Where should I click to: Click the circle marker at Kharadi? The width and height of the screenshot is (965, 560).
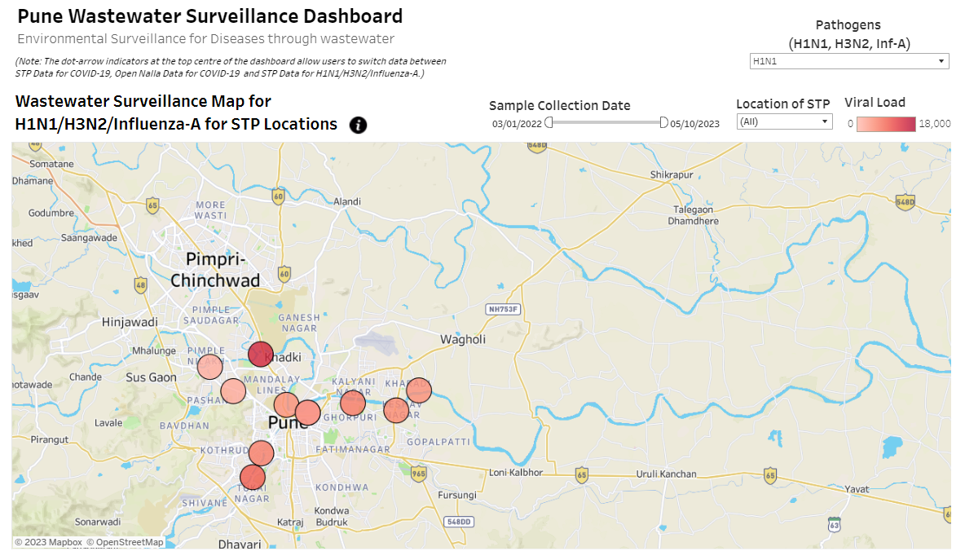pos(418,390)
